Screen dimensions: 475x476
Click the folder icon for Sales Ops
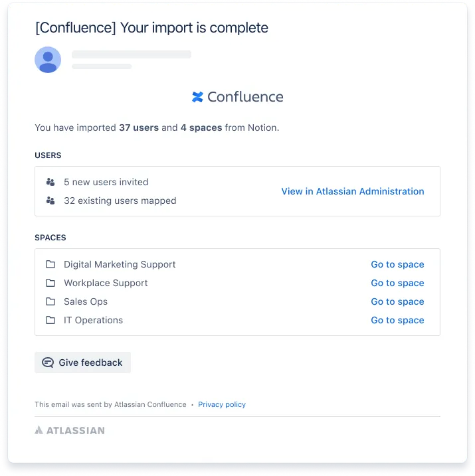pyautogui.click(x=50, y=301)
